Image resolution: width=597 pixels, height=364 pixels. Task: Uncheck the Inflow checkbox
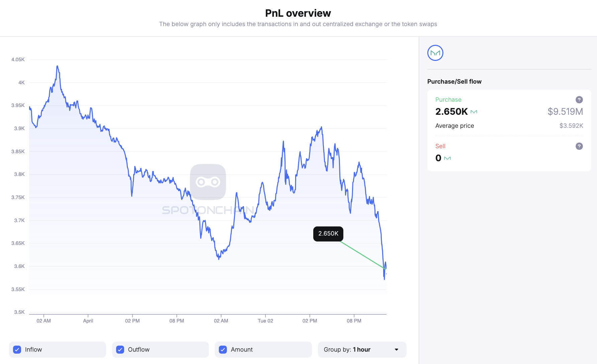[x=17, y=350]
